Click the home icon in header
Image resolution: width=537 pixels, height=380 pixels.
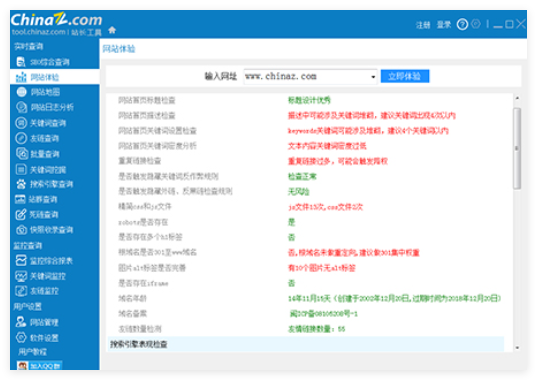click(x=112, y=30)
